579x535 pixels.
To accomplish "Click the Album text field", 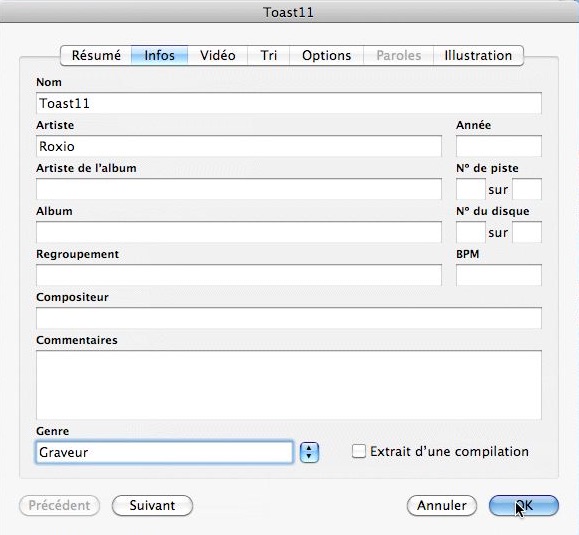I will point(239,232).
